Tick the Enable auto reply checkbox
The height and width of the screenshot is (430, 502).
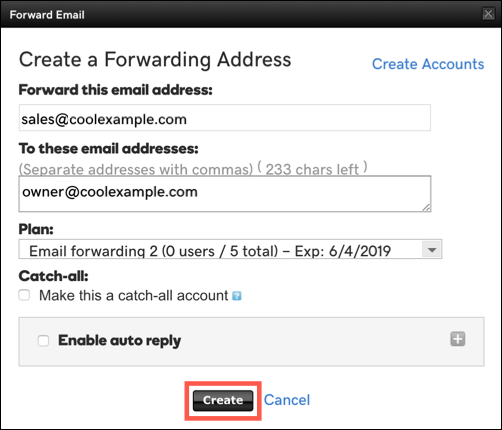43,341
